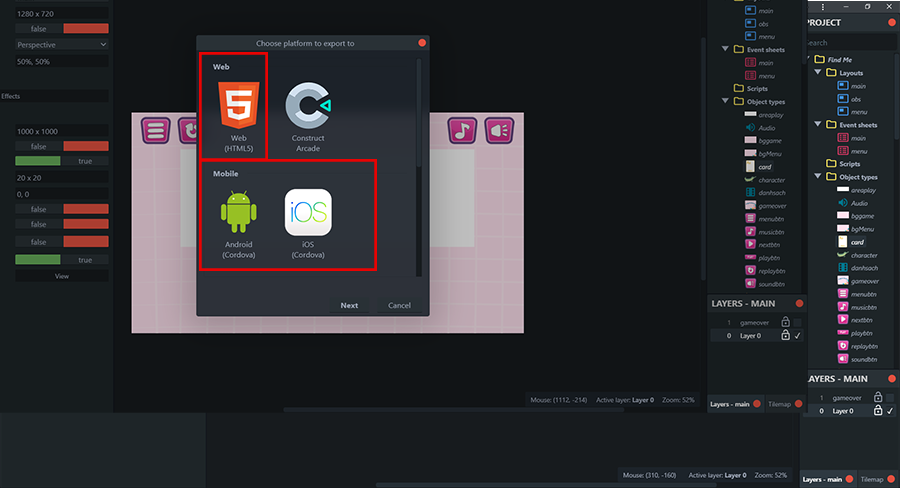This screenshot has height=489, width=900.
Task: Pick the iOS (Cordova) export option
Action: tap(308, 224)
